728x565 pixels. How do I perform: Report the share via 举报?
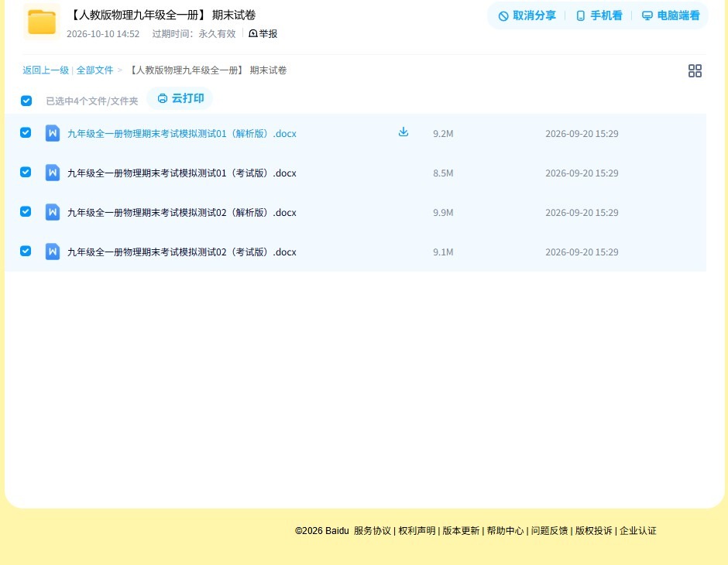pos(263,33)
